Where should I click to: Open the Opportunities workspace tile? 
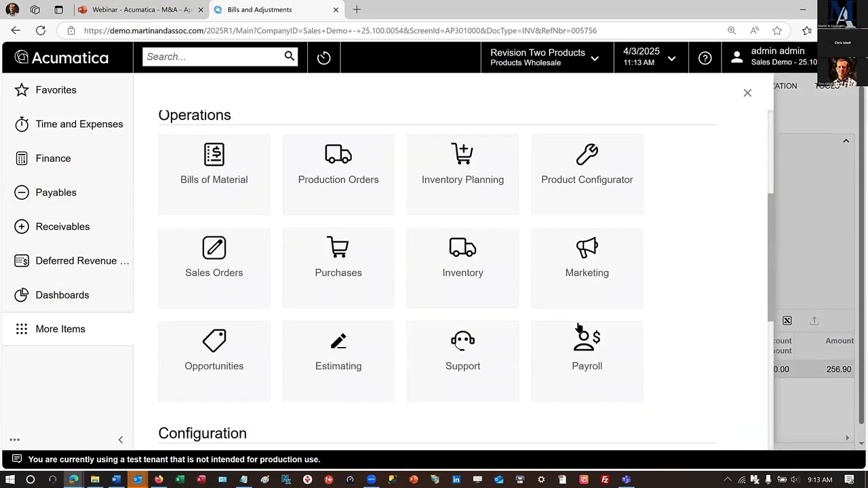click(214, 361)
